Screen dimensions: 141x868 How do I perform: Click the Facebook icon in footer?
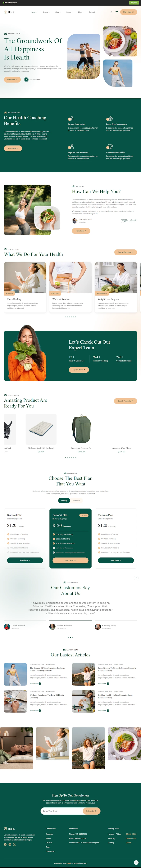tap(5, 844)
